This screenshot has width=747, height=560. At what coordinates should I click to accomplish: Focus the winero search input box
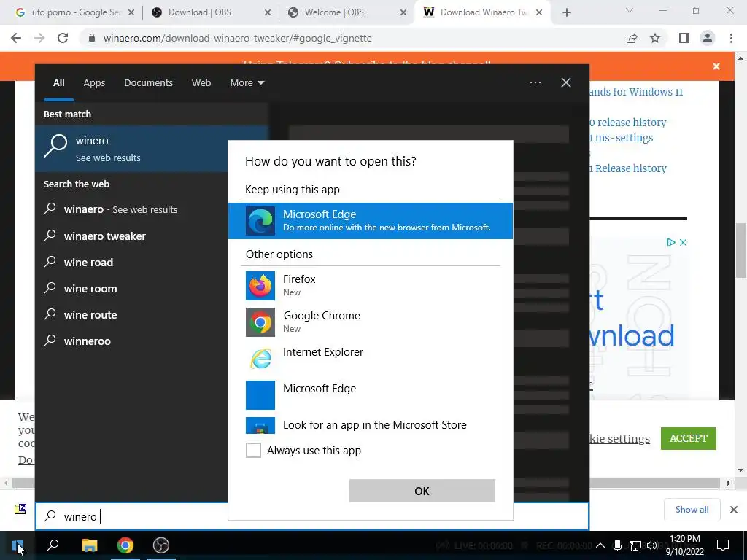tap(131, 516)
